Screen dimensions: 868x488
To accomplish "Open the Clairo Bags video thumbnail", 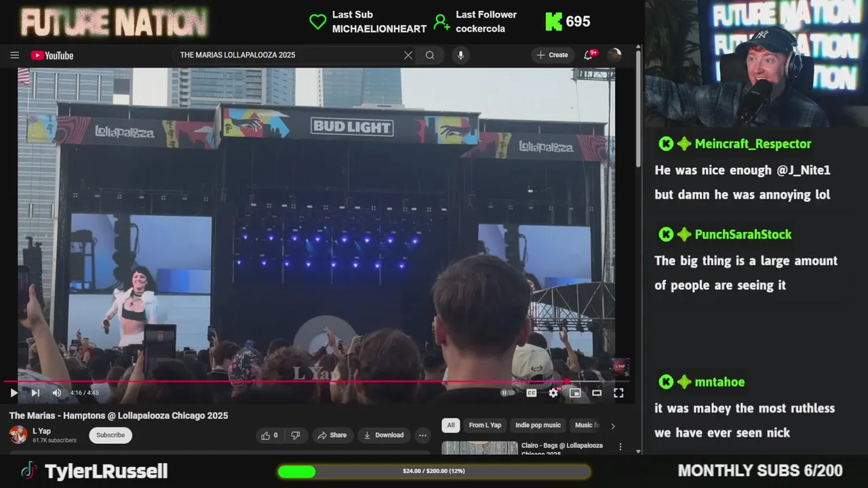I will (x=479, y=448).
